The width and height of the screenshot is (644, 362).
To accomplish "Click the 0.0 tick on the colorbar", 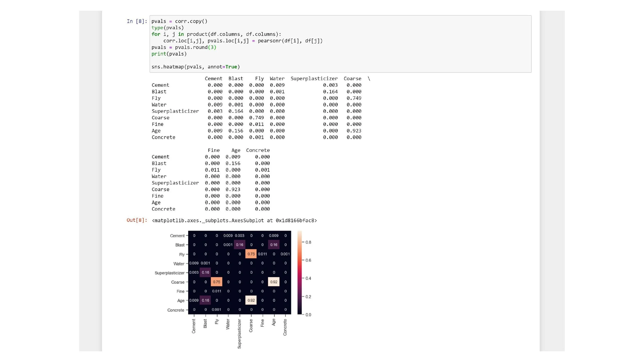I will pos(308,315).
